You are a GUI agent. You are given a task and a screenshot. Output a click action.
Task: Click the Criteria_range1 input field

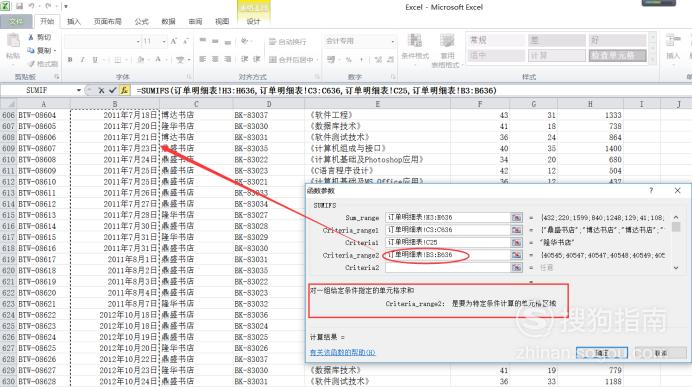(x=448, y=229)
